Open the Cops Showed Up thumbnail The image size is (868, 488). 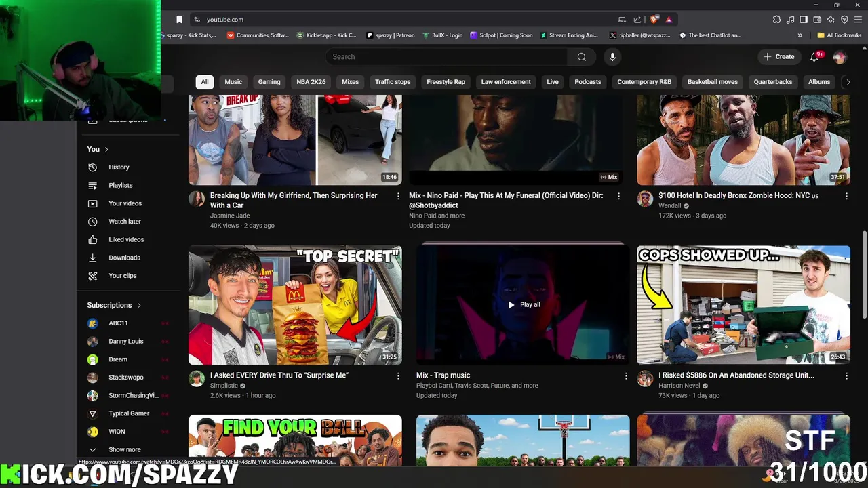[x=743, y=305]
